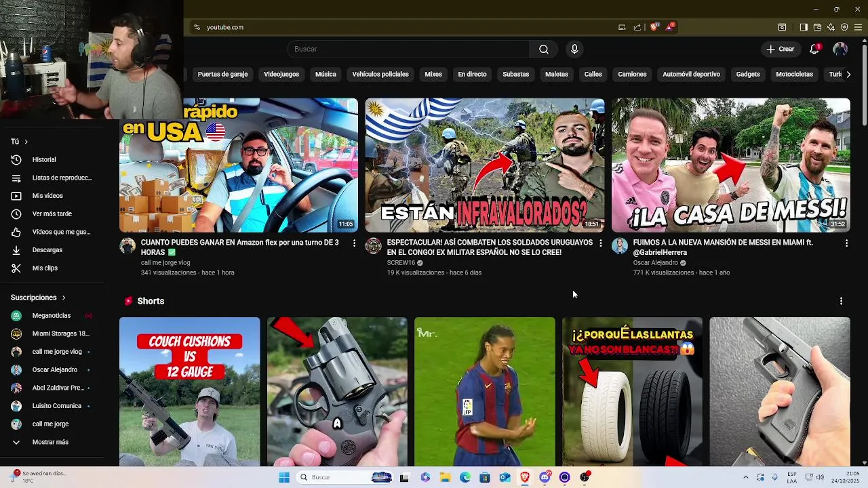Click the search magnifier button

(544, 49)
